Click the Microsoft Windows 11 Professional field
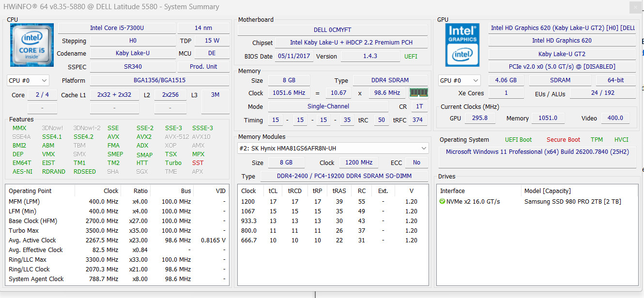The width and height of the screenshot is (644, 298). click(537, 152)
